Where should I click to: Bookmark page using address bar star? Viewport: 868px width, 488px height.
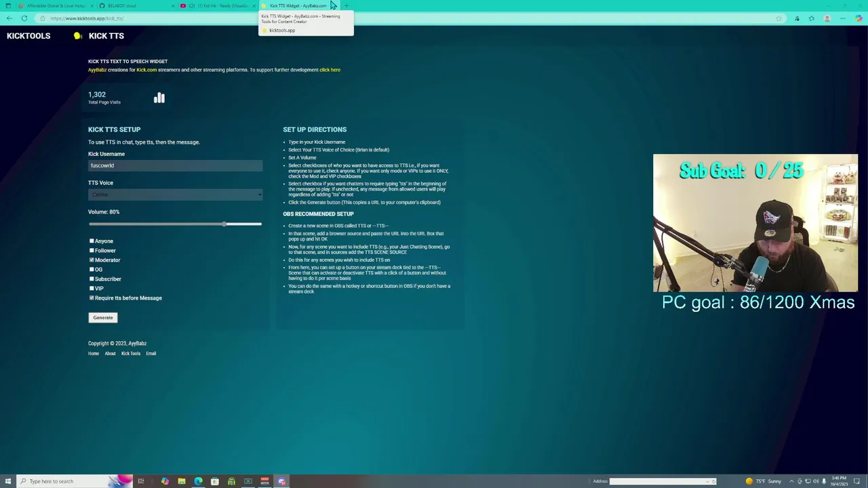click(778, 18)
